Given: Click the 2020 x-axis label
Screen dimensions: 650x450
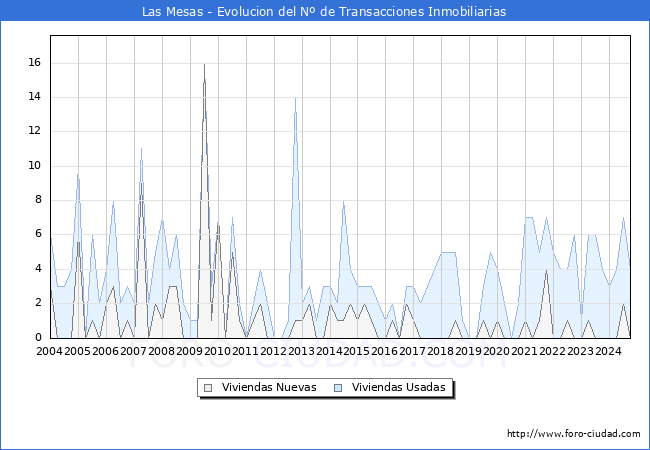Looking at the screenshot, I should coord(496,351).
